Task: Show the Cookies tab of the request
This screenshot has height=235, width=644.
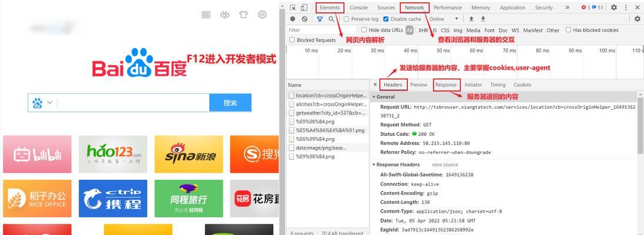Action: pos(522,85)
